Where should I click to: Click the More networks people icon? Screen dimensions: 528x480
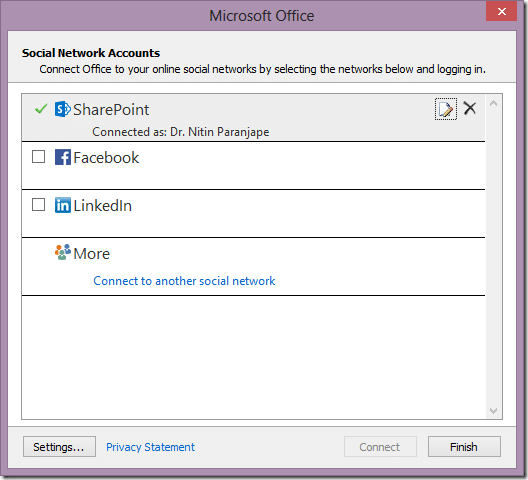[x=63, y=252]
